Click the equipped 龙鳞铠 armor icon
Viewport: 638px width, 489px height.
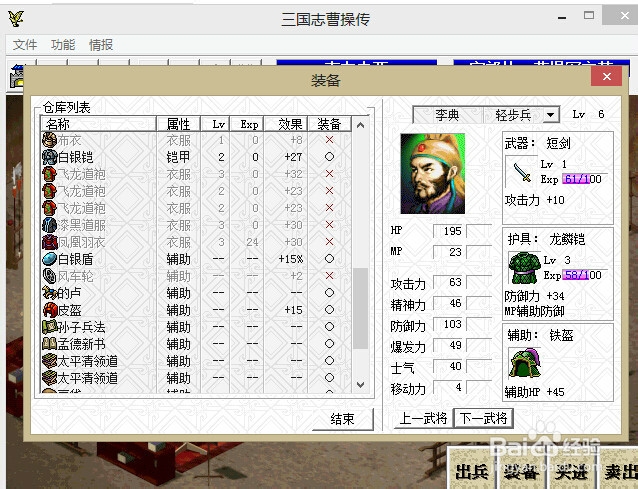click(524, 268)
